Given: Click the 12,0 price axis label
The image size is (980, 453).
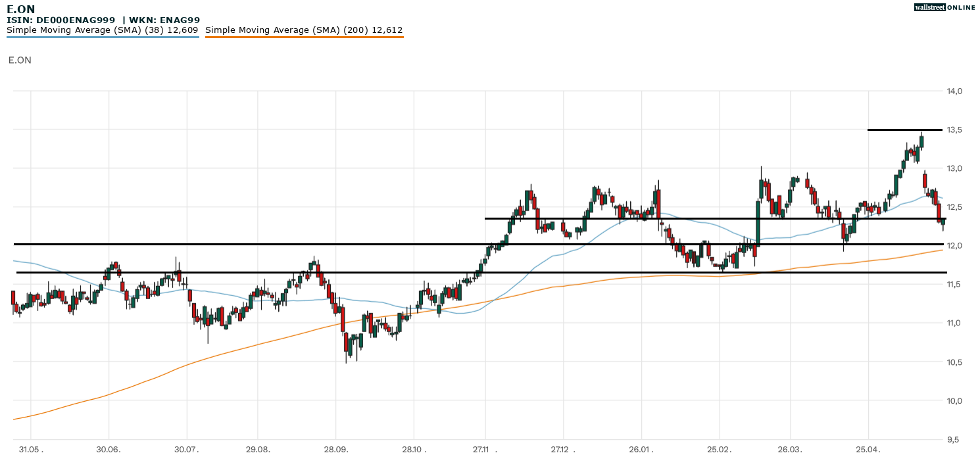Looking at the screenshot, I should click(954, 245).
